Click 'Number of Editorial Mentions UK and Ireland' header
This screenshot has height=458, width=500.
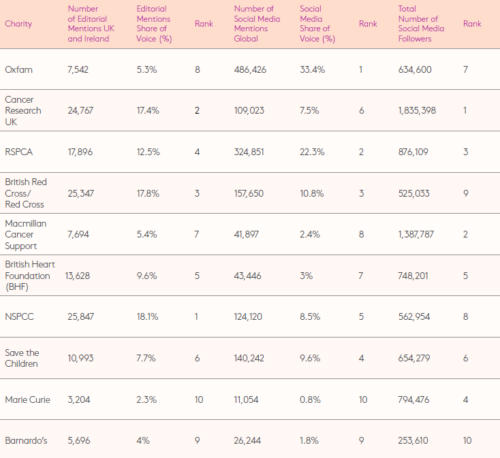91,24
